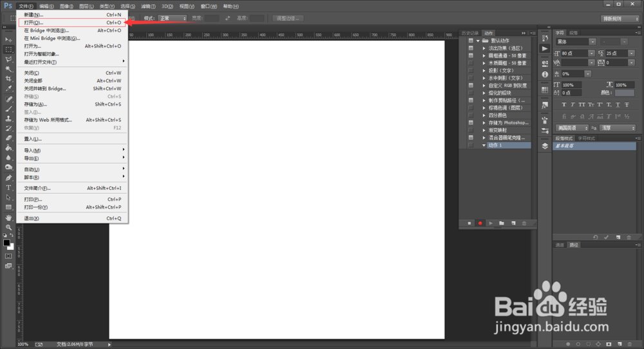Switch to 通道 tab
Viewport: 644px width, 349px height.
click(x=560, y=245)
